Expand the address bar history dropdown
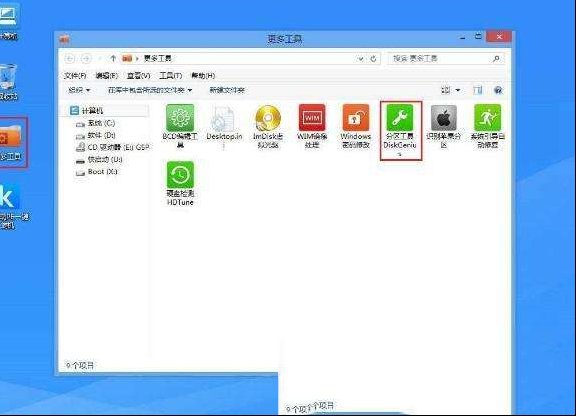The height and width of the screenshot is (416, 576). (361, 59)
